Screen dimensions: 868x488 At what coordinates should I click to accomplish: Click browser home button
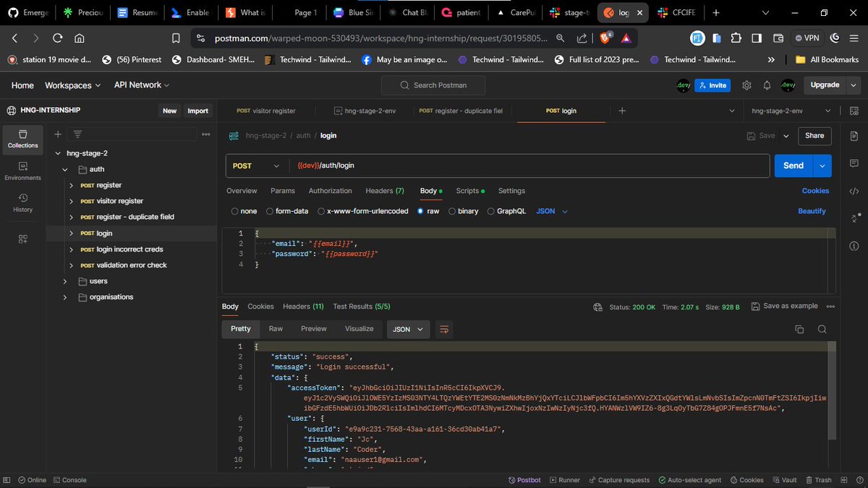[x=80, y=38]
